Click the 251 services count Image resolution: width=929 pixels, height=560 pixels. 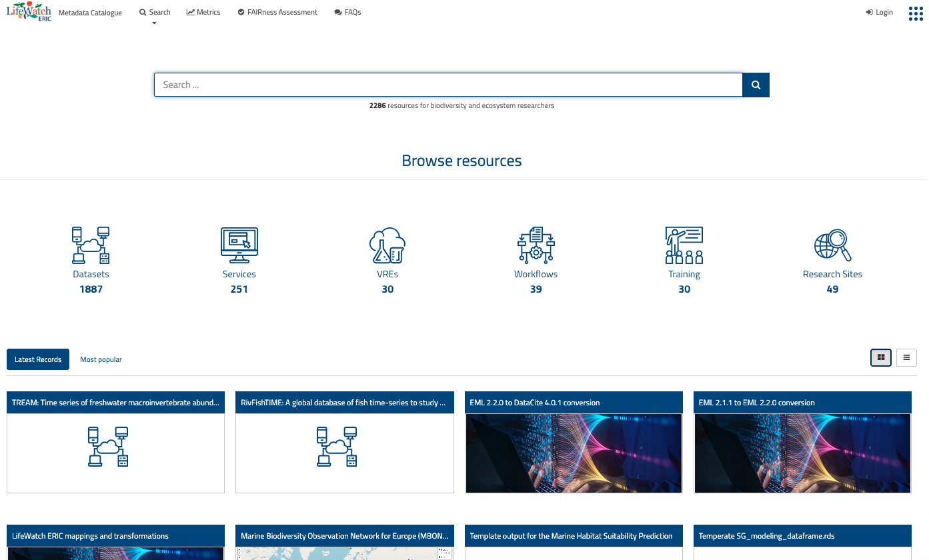pos(239,289)
